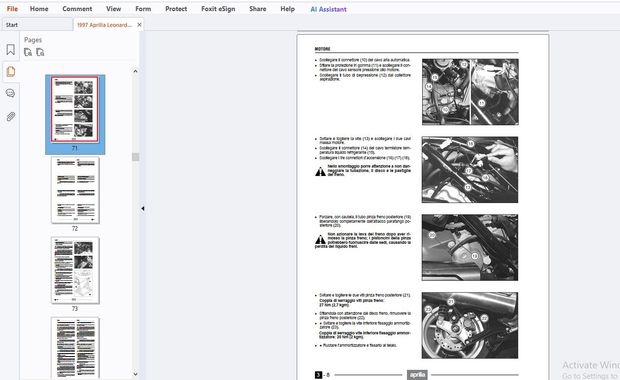Toggle the Pages panel icon in sidebar

(11, 72)
